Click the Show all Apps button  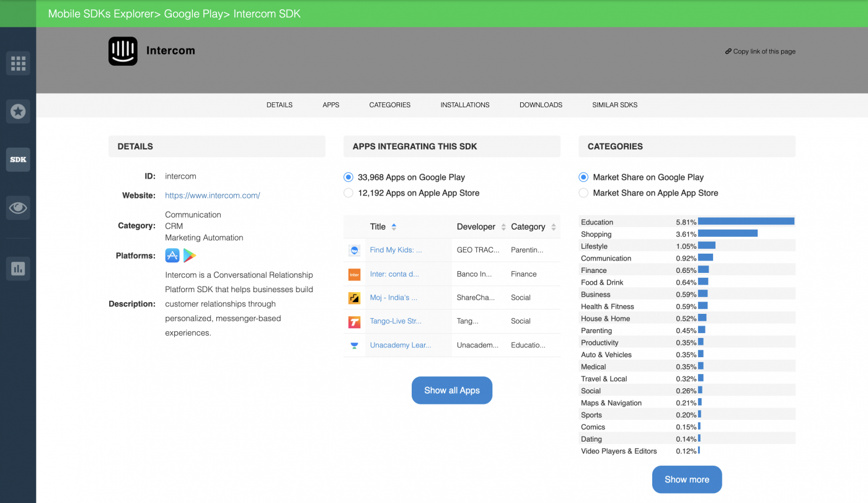452,390
